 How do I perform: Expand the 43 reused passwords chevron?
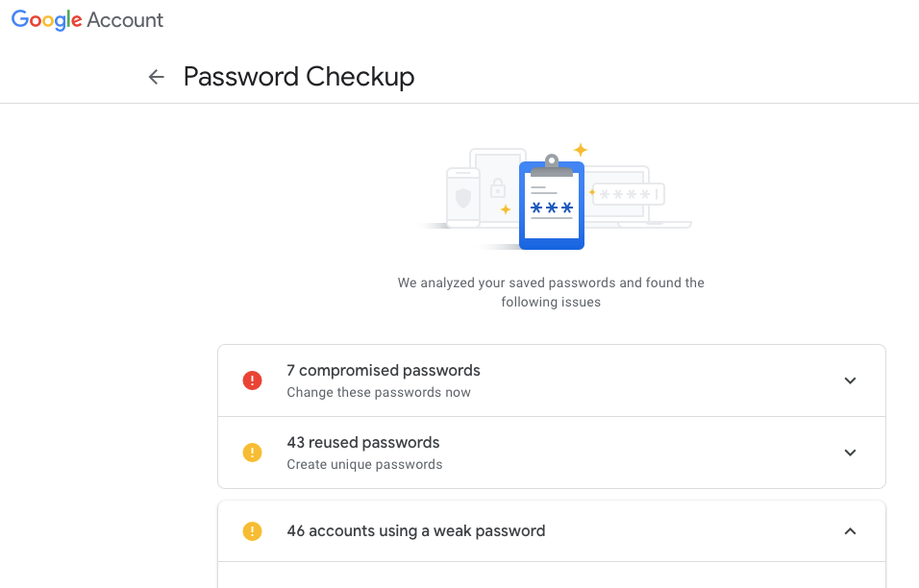pyautogui.click(x=850, y=453)
